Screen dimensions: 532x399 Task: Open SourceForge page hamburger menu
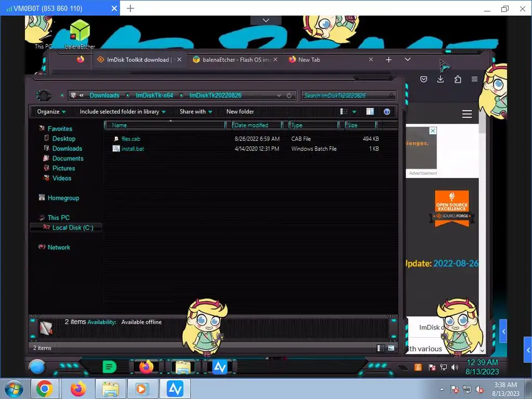coord(467,114)
